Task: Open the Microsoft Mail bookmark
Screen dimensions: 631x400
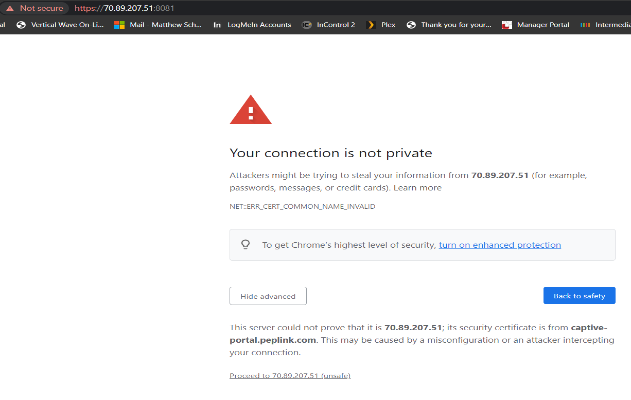Action: coord(129,25)
